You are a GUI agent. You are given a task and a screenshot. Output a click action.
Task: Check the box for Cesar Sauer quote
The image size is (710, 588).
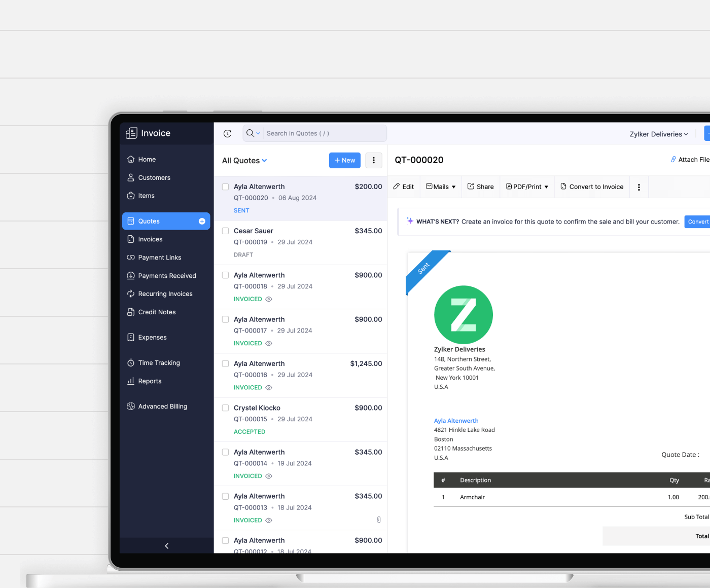[x=226, y=231]
